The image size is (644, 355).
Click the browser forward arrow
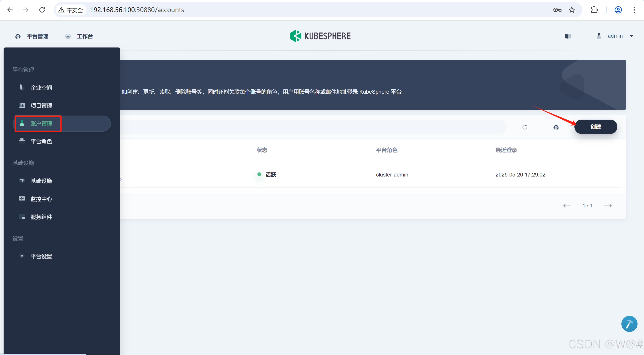[26, 10]
